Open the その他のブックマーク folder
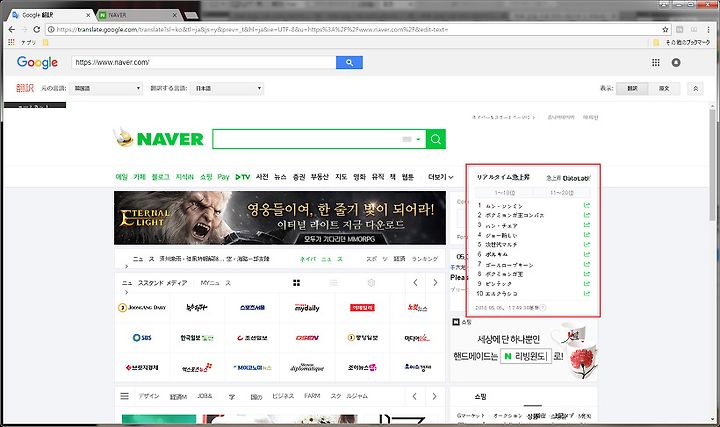The image size is (720, 427). point(682,42)
